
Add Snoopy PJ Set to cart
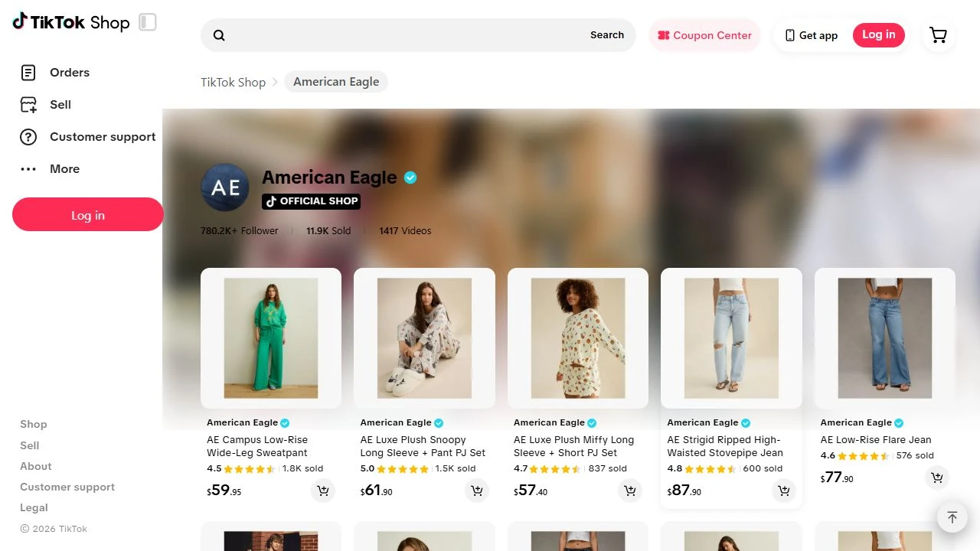tap(477, 491)
